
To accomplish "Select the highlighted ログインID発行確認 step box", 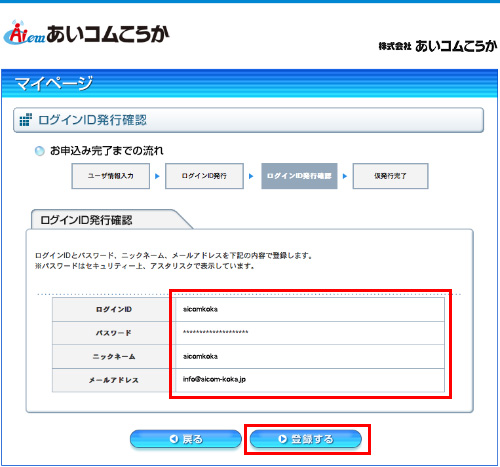I will pyautogui.click(x=299, y=176).
